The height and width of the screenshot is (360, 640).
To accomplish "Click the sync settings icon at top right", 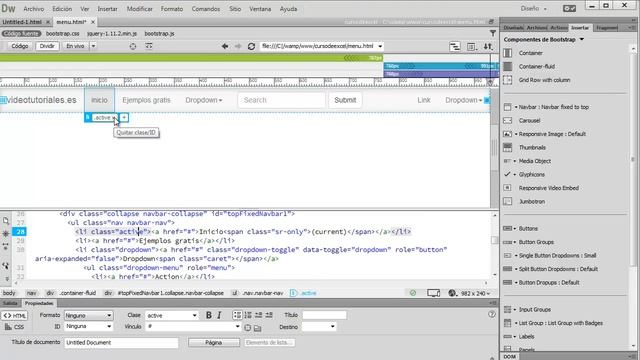I will (569, 8).
